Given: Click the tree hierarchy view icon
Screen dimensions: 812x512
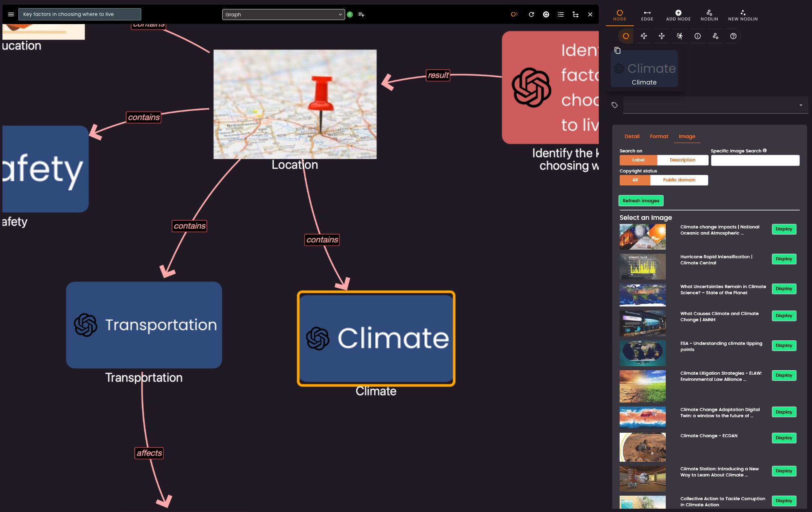Looking at the screenshot, I should 575,14.
